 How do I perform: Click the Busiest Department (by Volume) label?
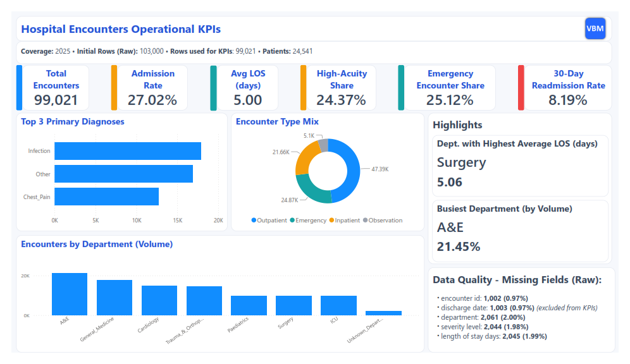(x=505, y=209)
